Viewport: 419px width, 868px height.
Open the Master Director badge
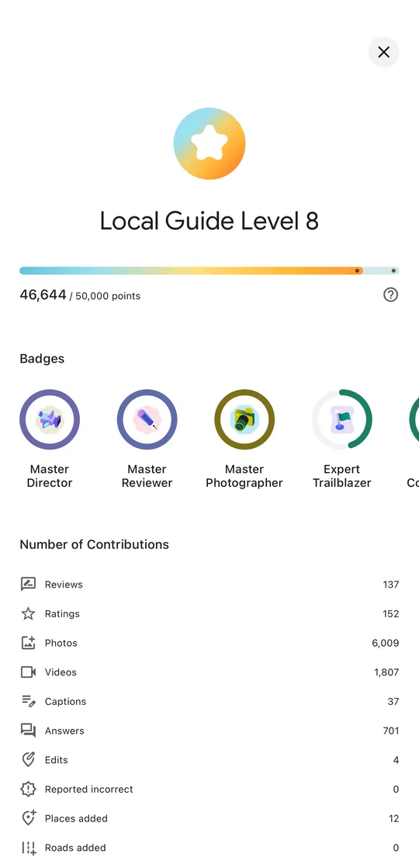(50, 419)
